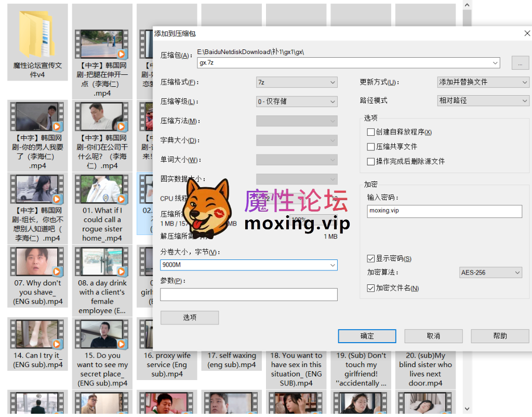Select the 14. Can I try it video icon
Viewport: 532px width, 417px height.
[x=37, y=334]
